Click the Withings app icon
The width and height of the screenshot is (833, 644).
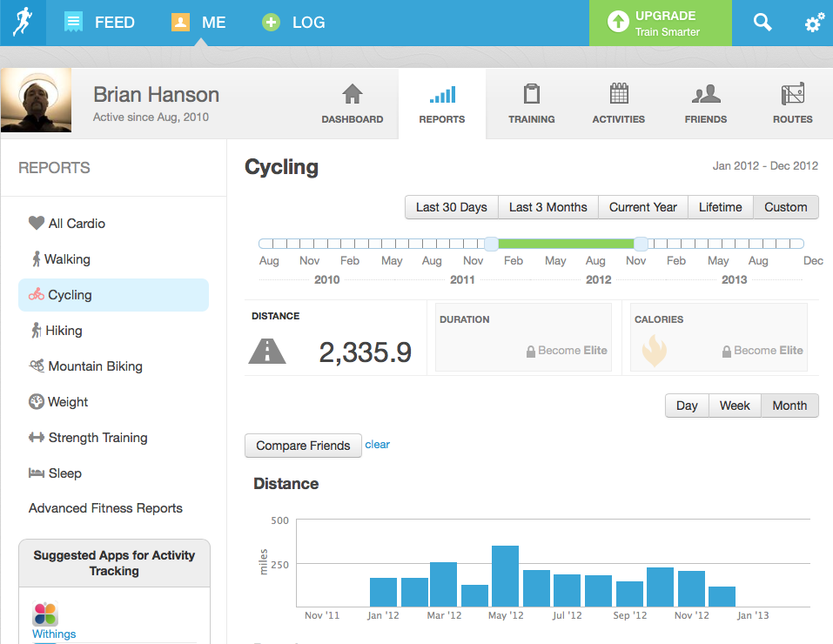45,614
